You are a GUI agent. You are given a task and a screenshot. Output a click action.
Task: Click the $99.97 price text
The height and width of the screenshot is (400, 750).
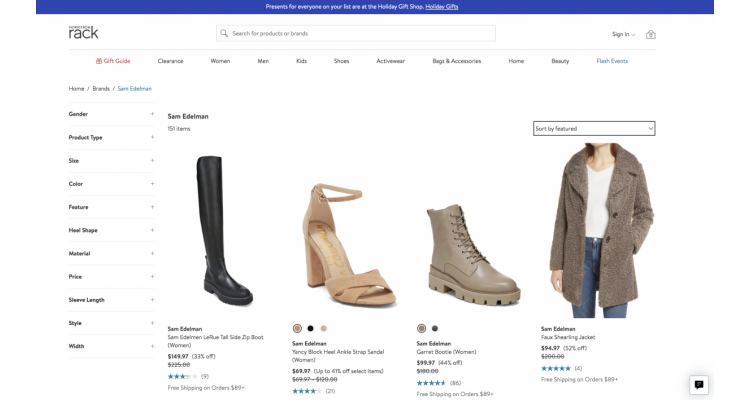426,363
